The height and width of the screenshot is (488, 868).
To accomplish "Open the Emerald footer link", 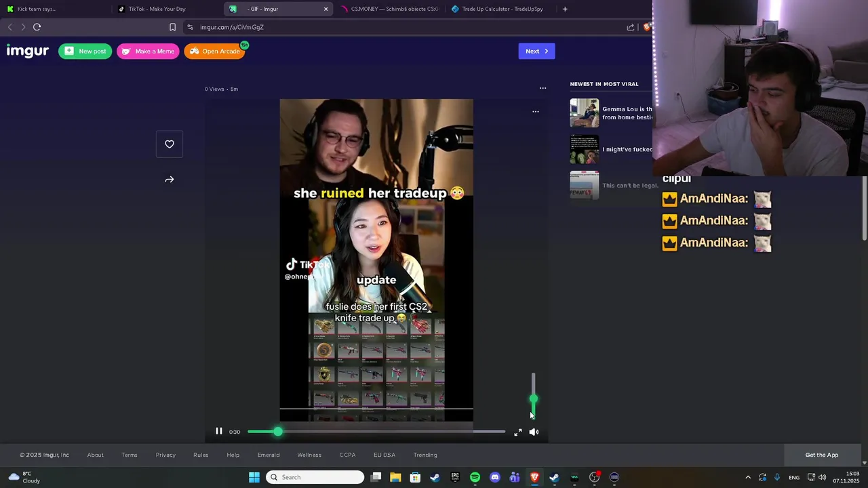I will click(268, 455).
